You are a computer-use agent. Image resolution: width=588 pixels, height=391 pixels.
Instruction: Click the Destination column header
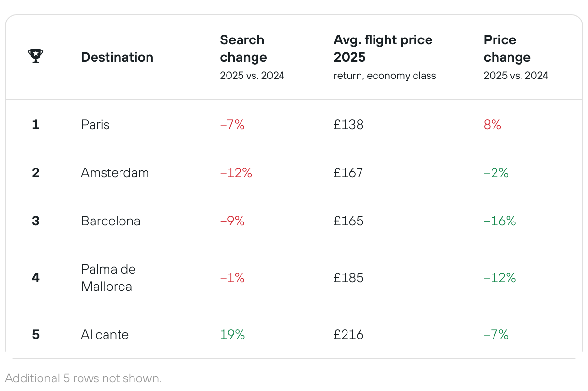[x=117, y=57]
